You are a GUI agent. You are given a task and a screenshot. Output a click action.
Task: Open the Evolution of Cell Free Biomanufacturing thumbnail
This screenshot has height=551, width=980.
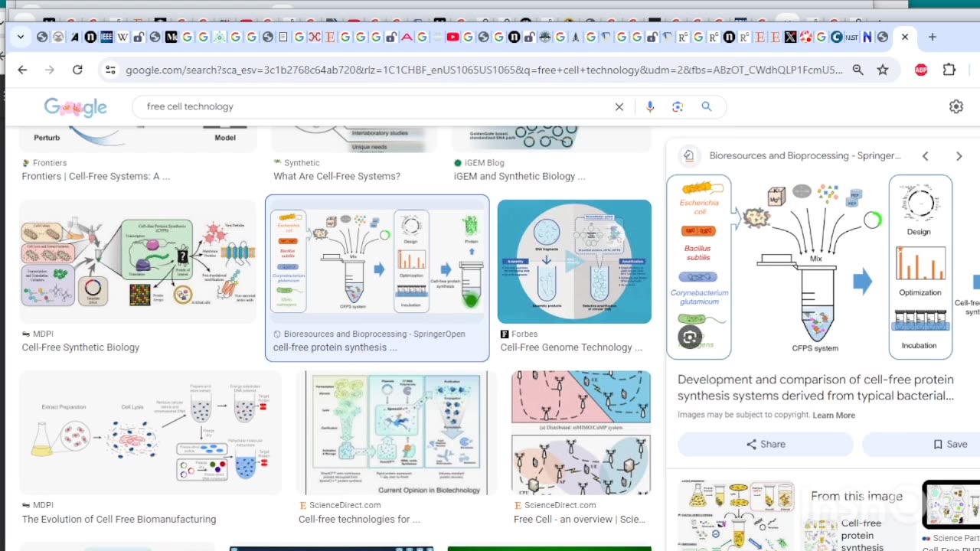coord(150,432)
